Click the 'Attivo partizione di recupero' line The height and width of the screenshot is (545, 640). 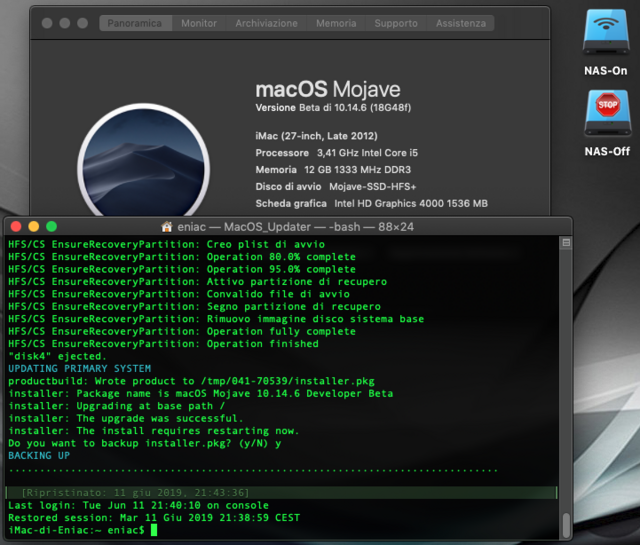[198, 282]
